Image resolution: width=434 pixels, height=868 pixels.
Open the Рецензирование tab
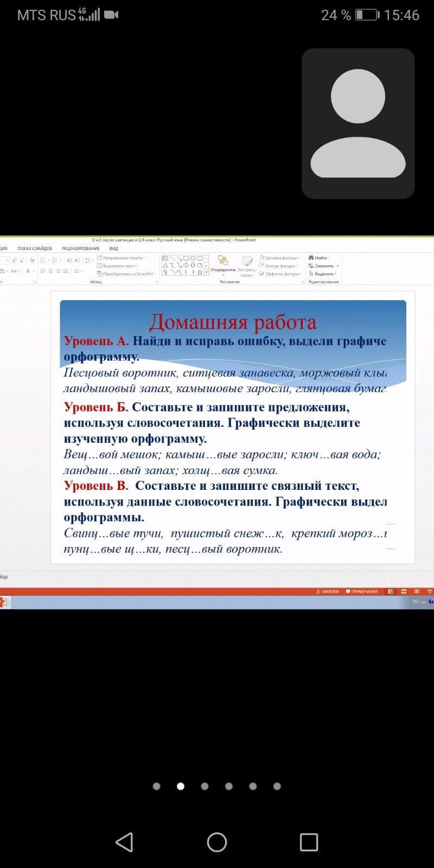[x=80, y=248]
